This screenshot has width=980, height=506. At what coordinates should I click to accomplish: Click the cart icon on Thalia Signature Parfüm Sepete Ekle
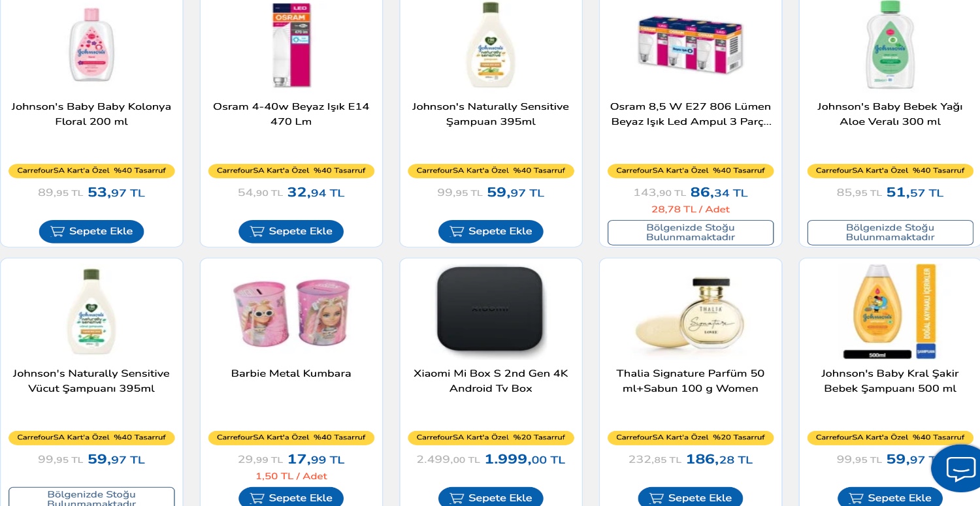656,498
